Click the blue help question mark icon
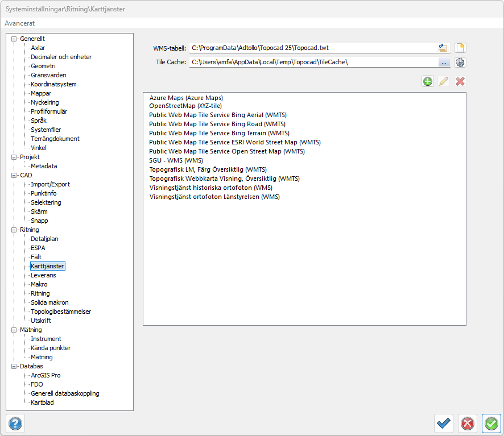 15,423
